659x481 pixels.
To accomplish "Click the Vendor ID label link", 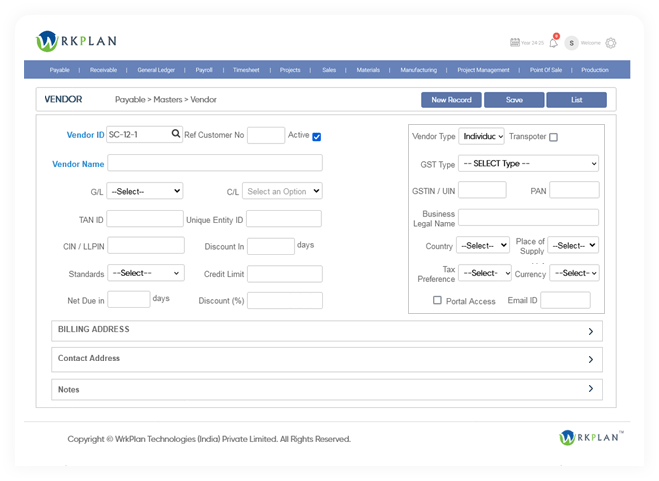I will point(85,135).
